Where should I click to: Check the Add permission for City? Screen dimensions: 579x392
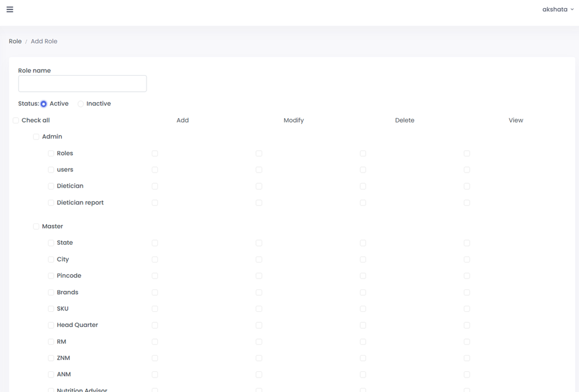point(155,260)
